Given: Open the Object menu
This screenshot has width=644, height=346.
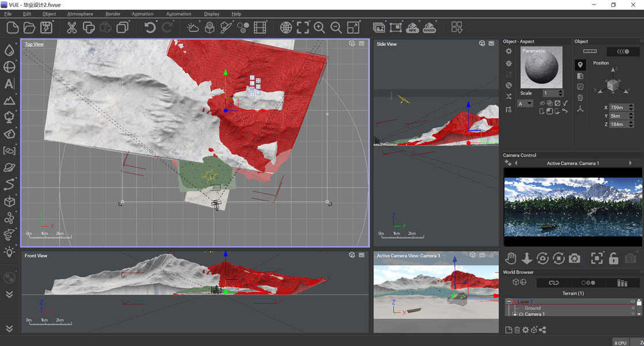Looking at the screenshot, I should (x=49, y=14).
